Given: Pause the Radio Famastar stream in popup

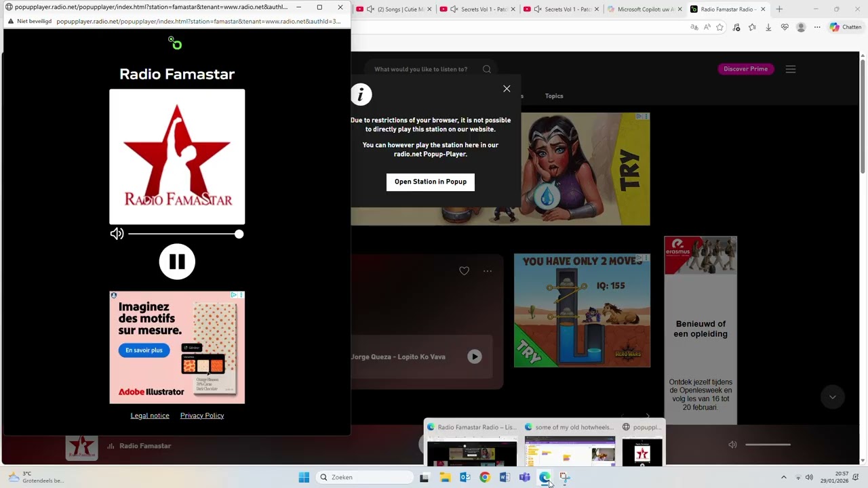Looking at the screenshot, I should [x=177, y=262].
